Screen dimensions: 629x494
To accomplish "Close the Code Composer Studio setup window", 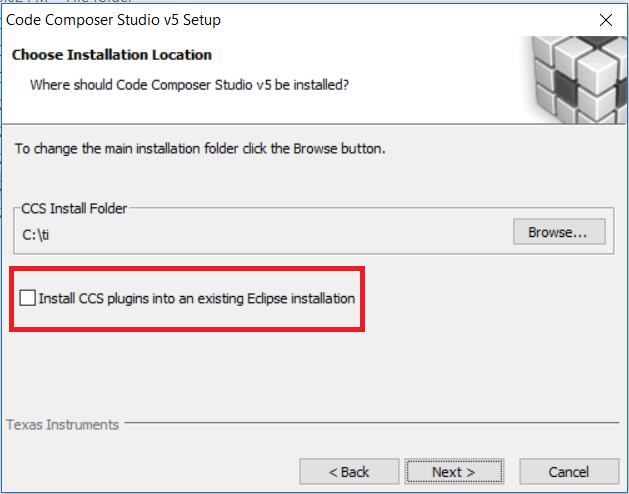I will [605, 19].
